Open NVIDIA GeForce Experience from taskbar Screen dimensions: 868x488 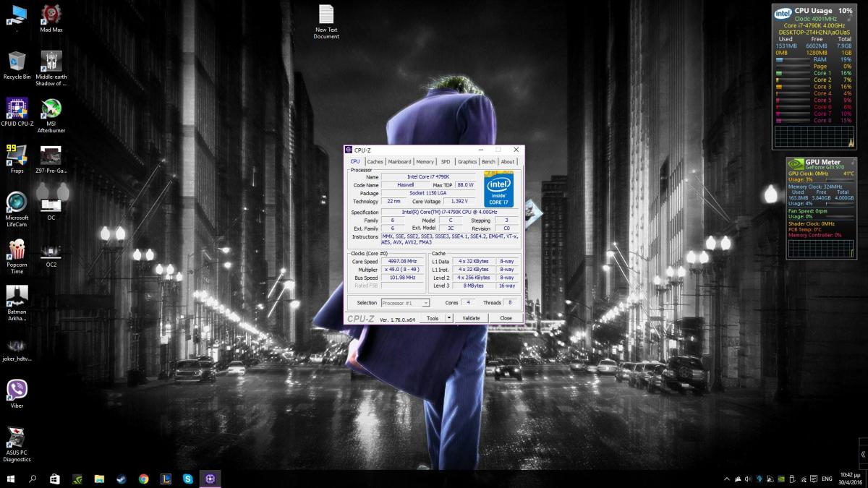tap(77, 479)
